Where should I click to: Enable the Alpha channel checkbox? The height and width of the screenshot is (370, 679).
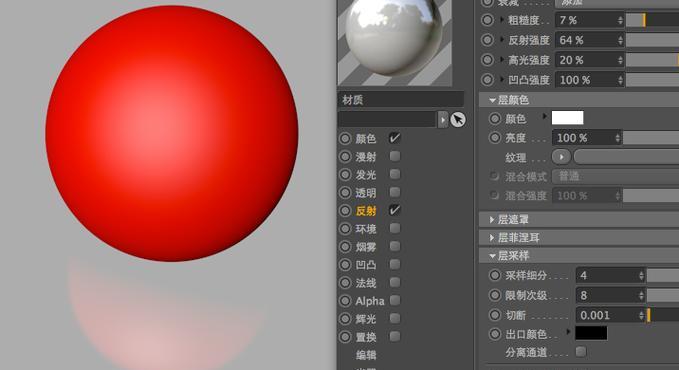pyautogui.click(x=394, y=300)
